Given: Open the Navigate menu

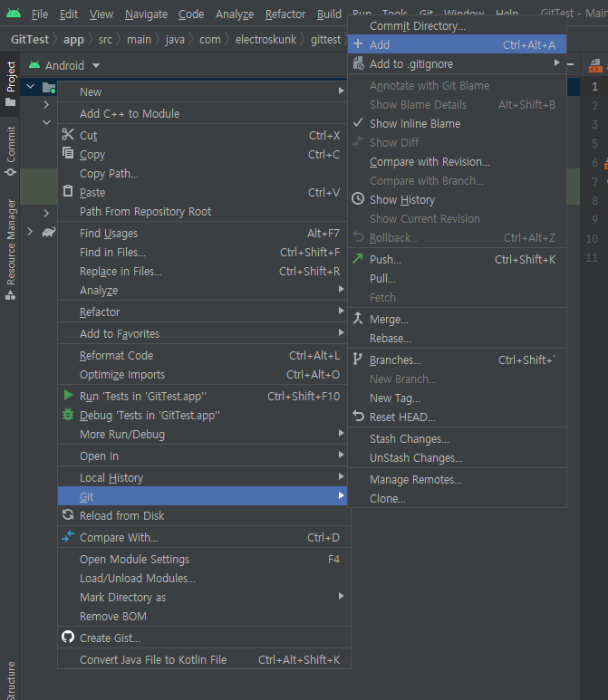Looking at the screenshot, I should (146, 14).
